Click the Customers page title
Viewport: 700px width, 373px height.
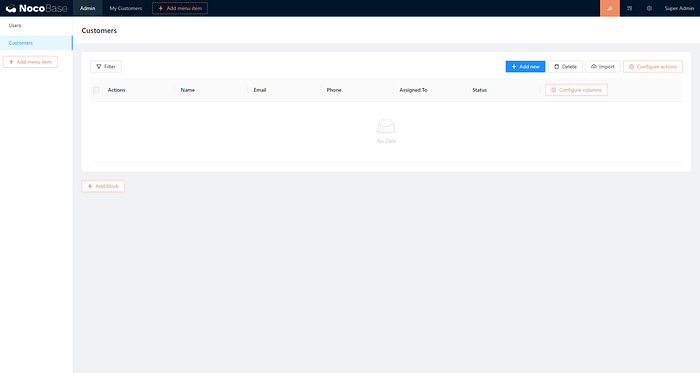click(99, 30)
